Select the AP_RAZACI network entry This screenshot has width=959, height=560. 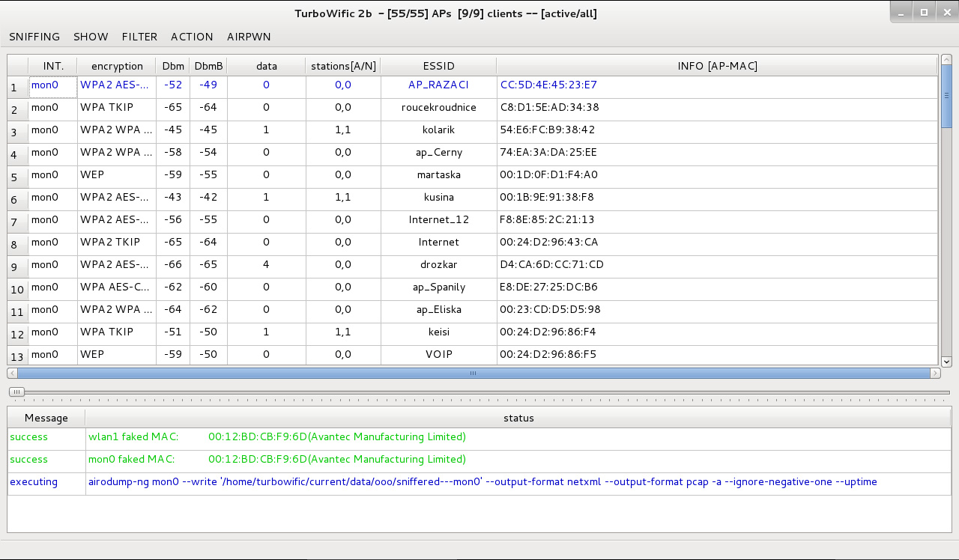point(438,85)
